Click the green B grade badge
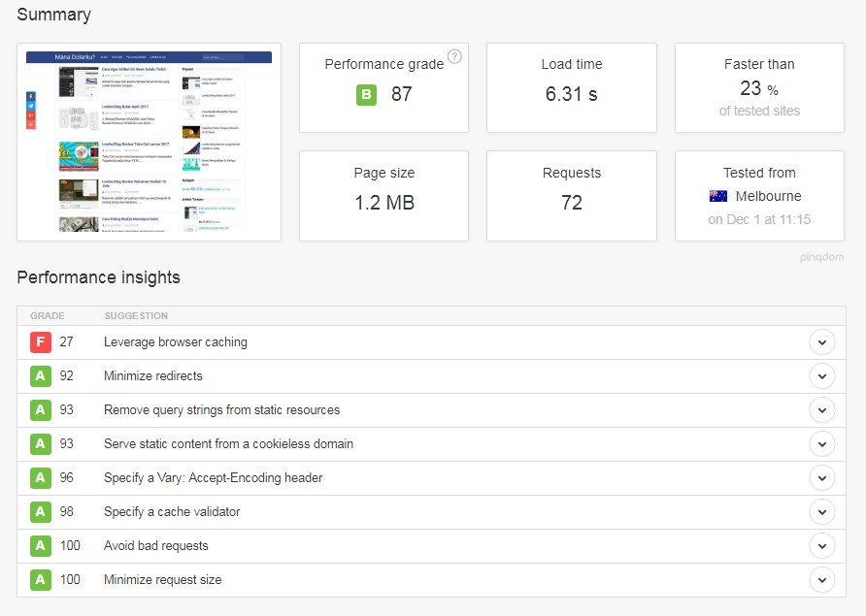 pos(366,94)
